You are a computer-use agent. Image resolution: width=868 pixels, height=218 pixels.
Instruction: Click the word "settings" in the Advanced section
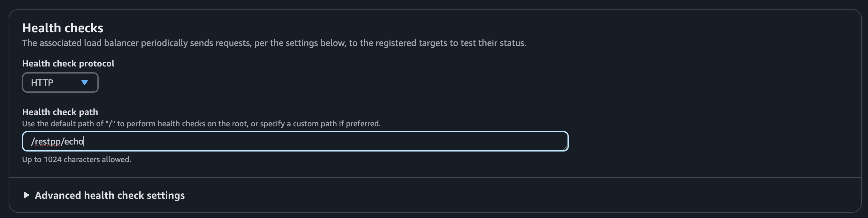[x=165, y=195]
